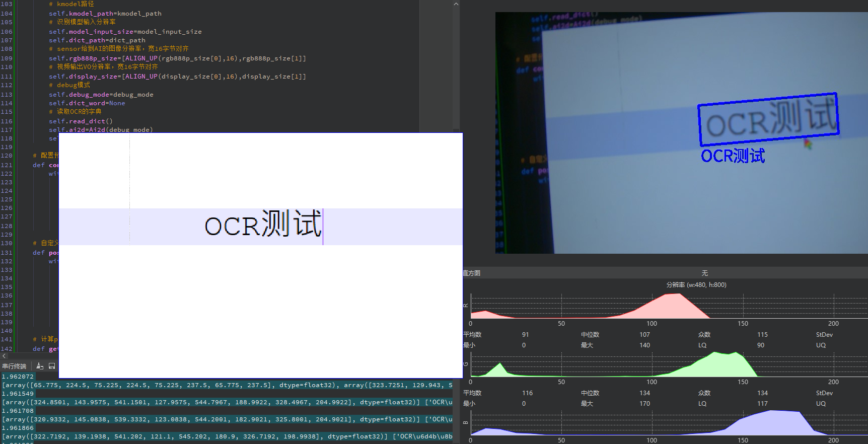Click terminal line starting "[array([320.9332"
Screen dimensions: 868x444
(227, 419)
